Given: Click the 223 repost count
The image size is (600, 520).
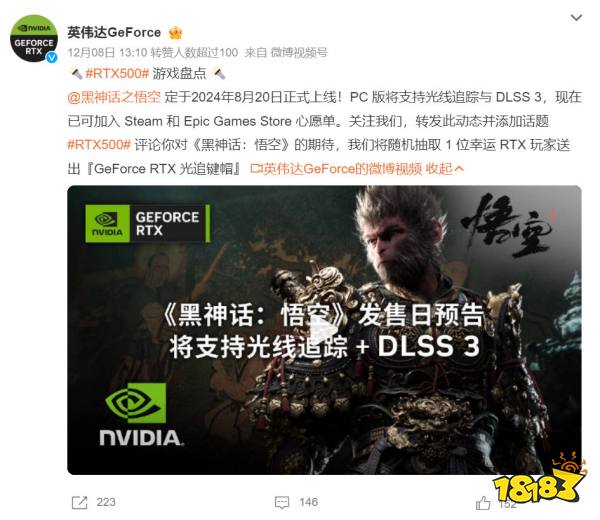Looking at the screenshot, I should point(106,502).
